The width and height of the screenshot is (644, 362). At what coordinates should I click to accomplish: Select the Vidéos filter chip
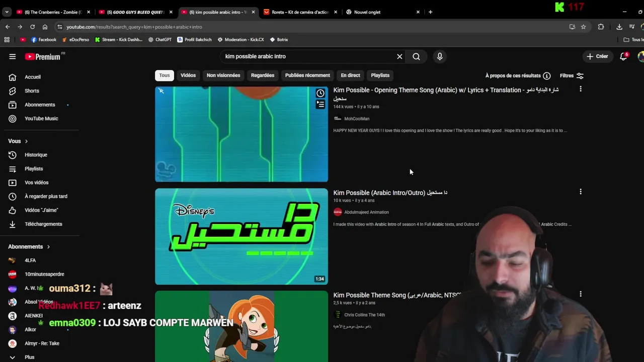tap(188, 75)
